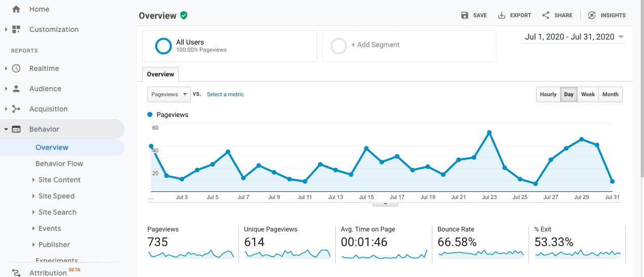Click the Save floppy disk icon

coord(465,15)
